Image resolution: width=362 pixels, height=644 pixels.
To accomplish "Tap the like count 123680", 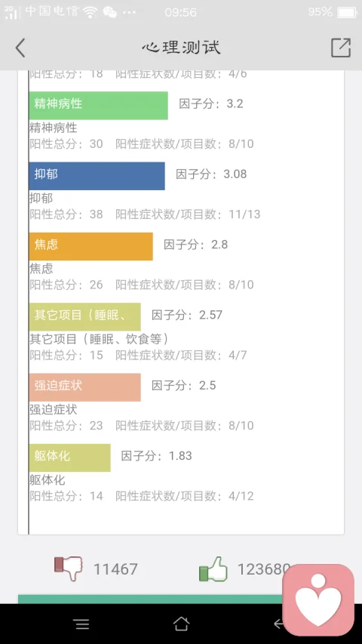I will pyautogui.click(x=264, y=569).
